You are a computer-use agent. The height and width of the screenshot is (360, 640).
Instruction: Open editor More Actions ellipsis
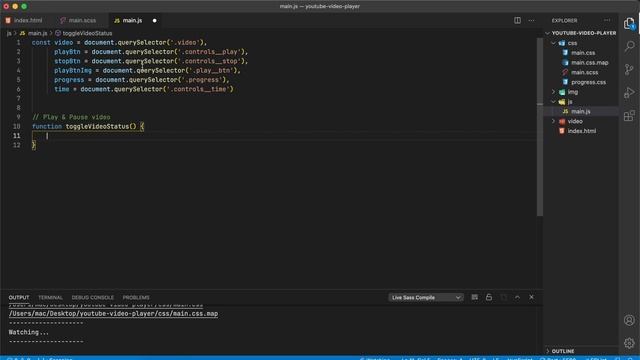[x=531, y=20]
